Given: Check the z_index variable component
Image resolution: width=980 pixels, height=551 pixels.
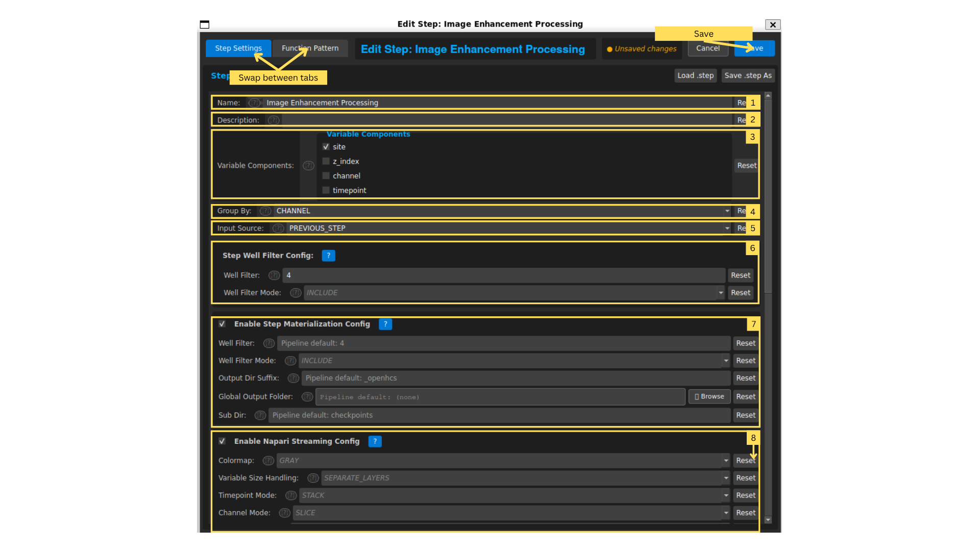Looking at the screenshot, I should pos(326,161).
